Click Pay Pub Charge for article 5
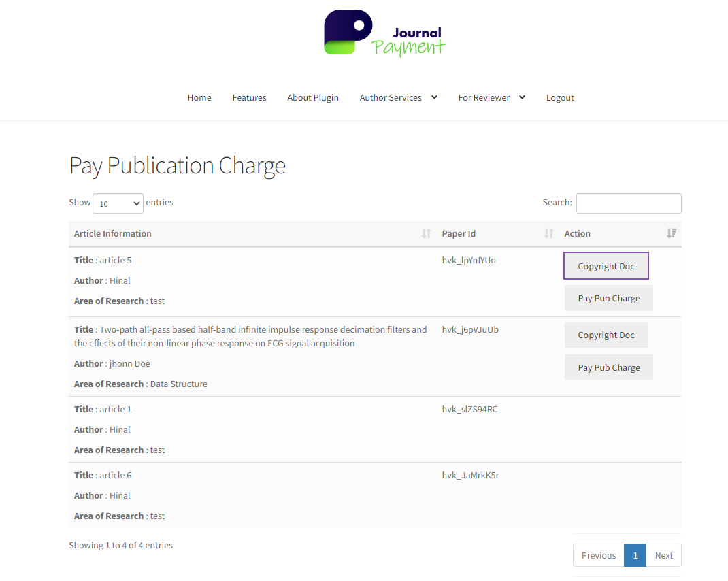The height and width of the screenshot is (581, 728). tap(608, 298)
